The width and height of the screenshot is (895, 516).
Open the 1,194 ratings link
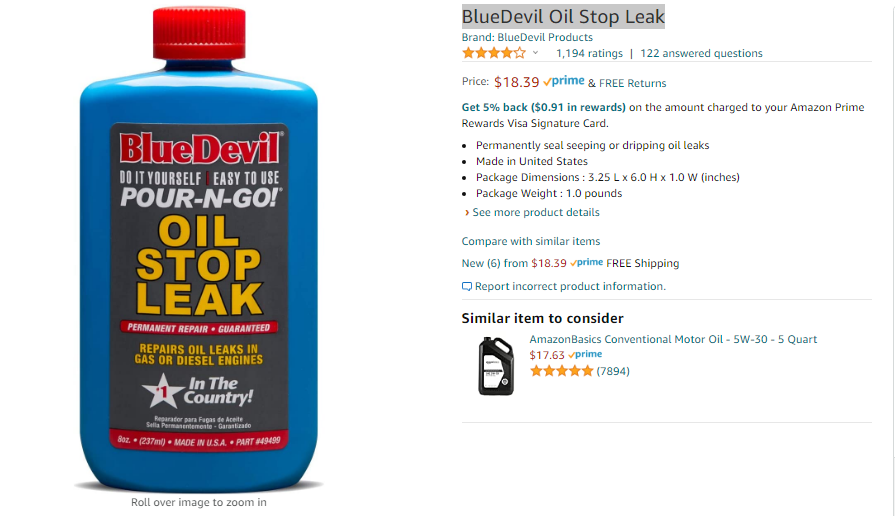coord(589,53)
